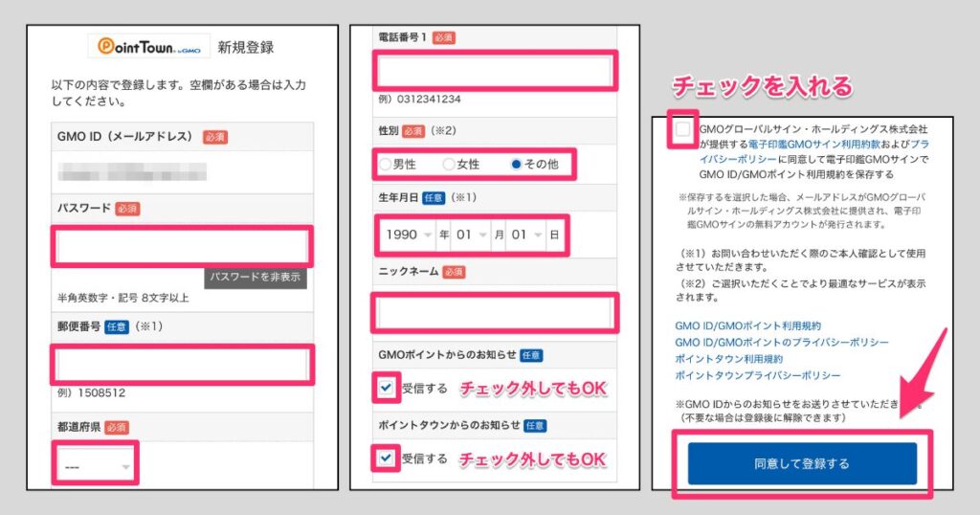Open the birth year 1990 dropdown
This screenshot has height=515, width=980.
coord(408,235)
